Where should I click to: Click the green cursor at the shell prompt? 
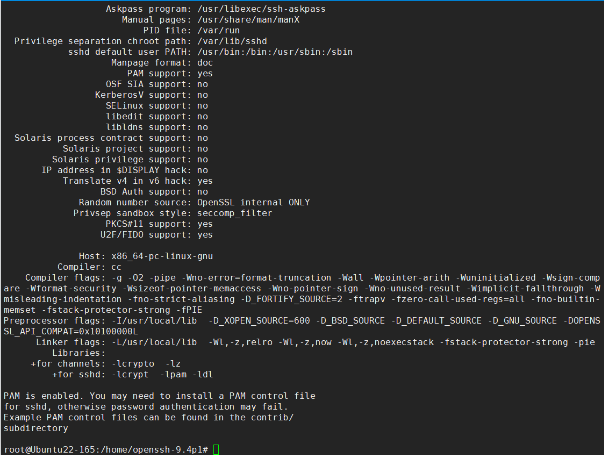216,449
